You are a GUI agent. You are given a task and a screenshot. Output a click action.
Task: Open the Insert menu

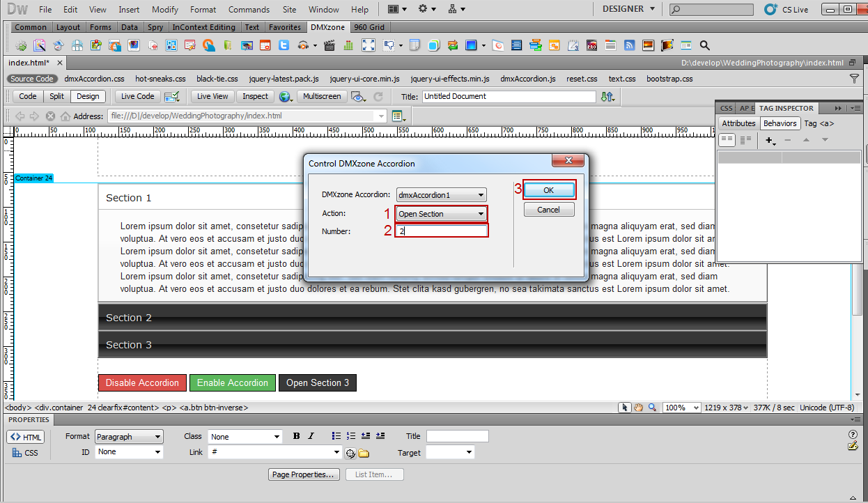click(x=129, y=10)
